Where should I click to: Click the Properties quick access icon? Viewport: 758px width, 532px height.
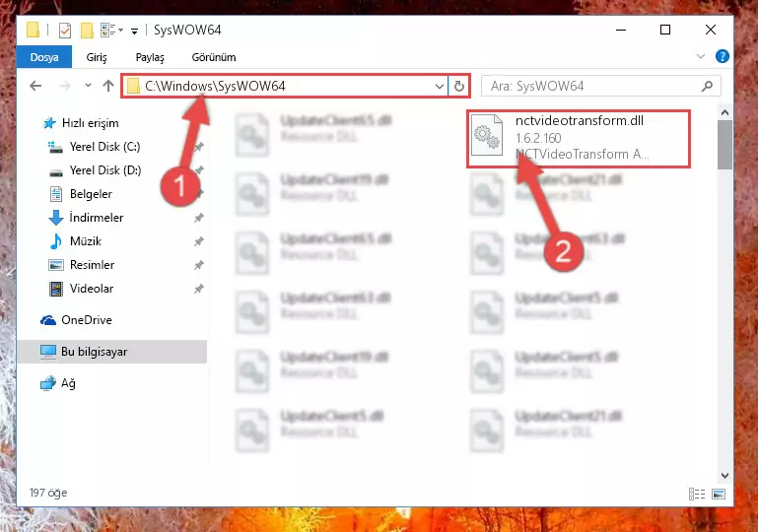[x=65, y=30]
